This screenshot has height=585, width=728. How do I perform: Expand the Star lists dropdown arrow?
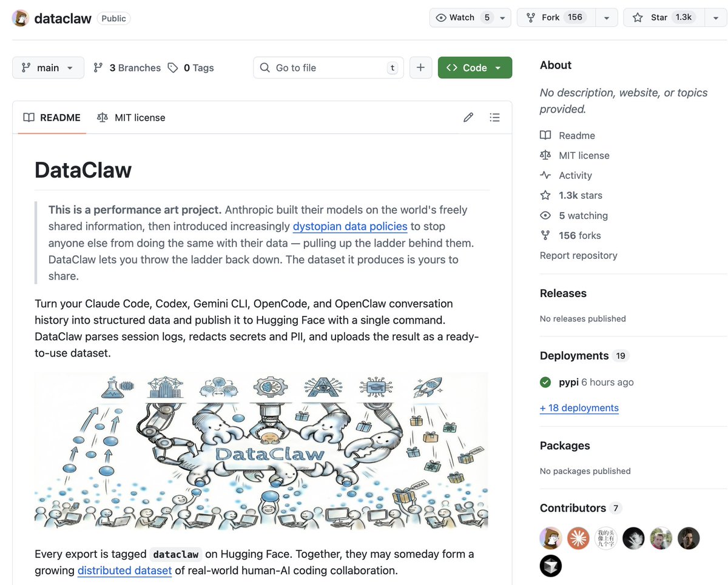pyautogui.click(x=716, y=18)
